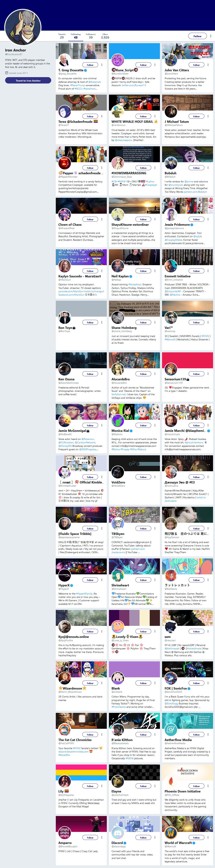Switch to the Followers tab
Screen dimensions: 215x868
pos(91,36)
